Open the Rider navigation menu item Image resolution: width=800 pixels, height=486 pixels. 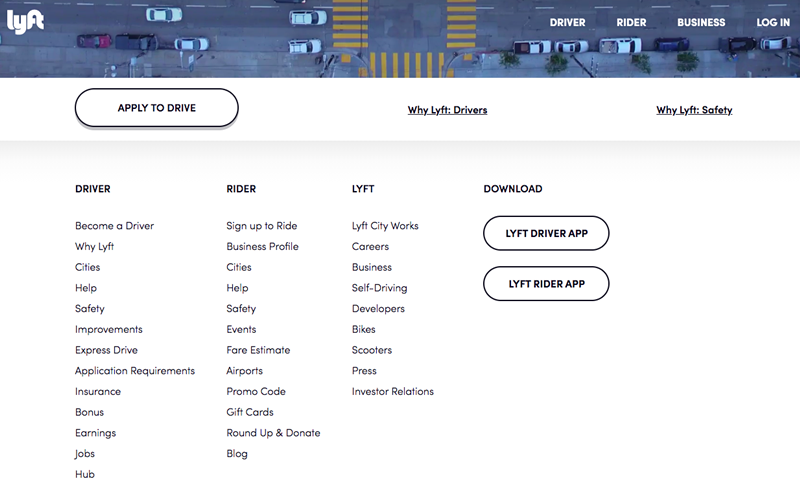[x=631, y=22]
